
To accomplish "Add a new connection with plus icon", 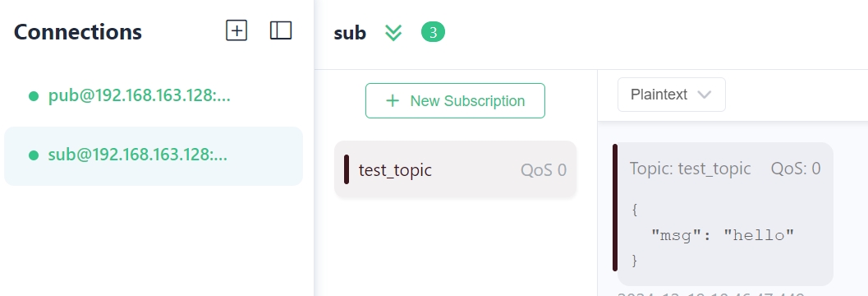I will click(x=237, y=30).
